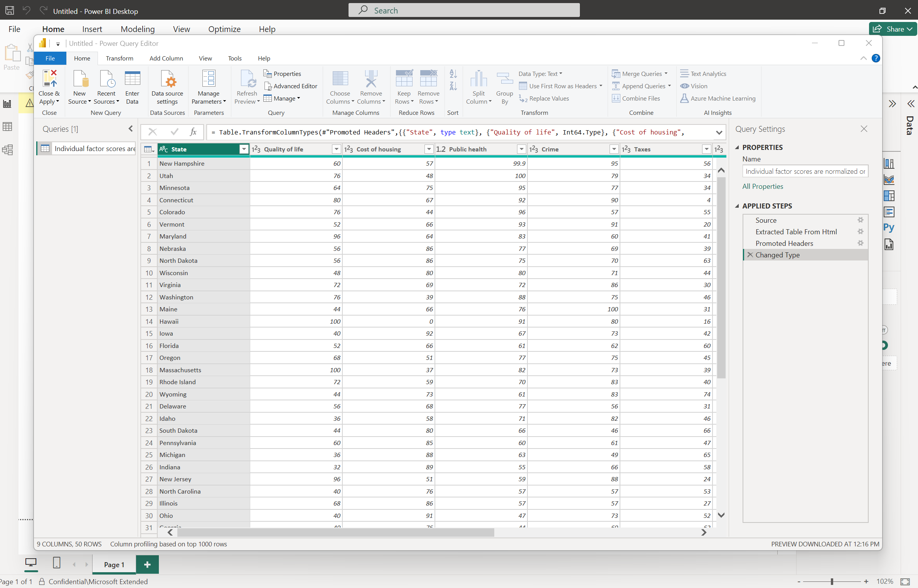Open settings gear for Source step
Screen dimensions: 918x588
pos(860,220)
